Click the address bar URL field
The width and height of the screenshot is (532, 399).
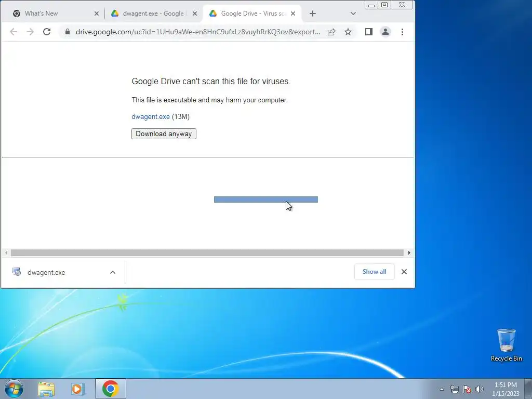198,32
